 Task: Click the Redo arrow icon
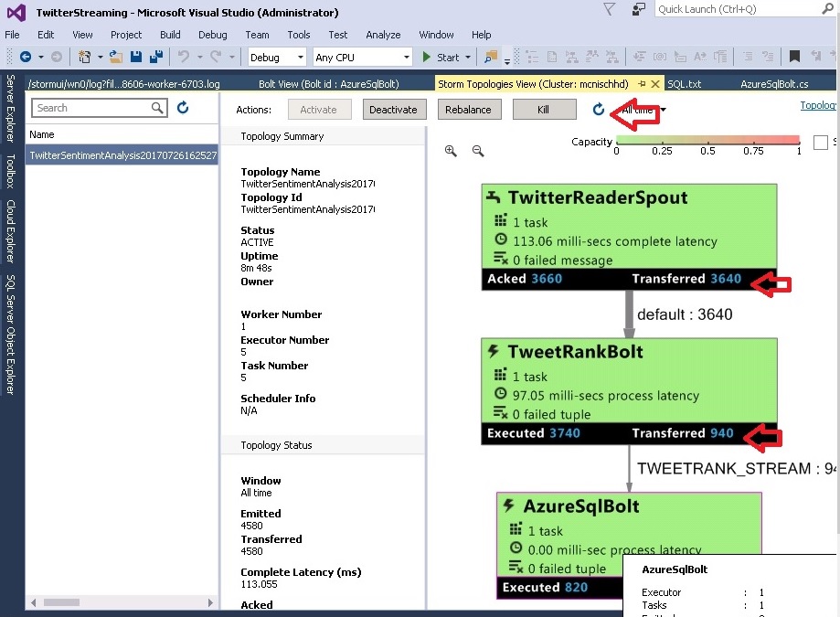(x=216, y=57)
